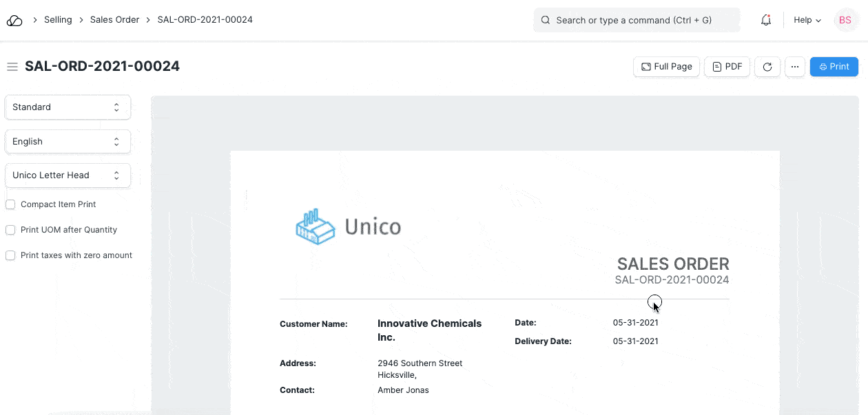The image size is (868, 415).
Task: Navigate to Sales Order breadcrumb
Action: coord(114,20)
